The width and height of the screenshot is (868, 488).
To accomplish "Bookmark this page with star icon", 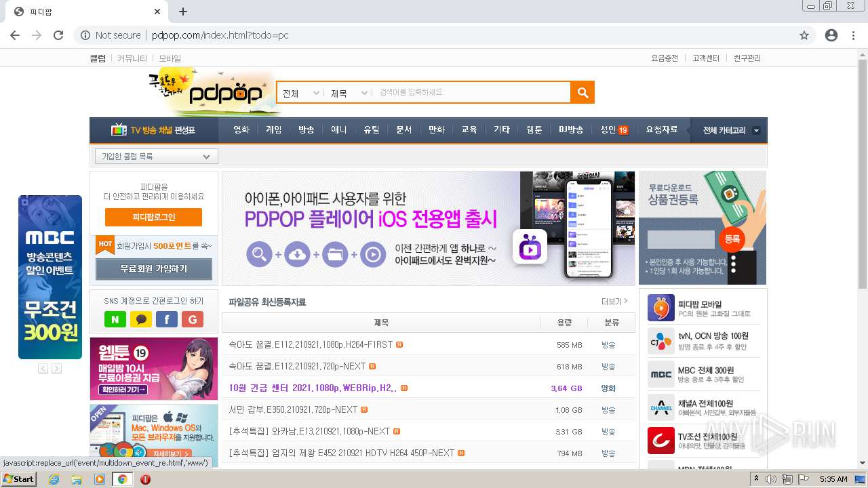I will pyautogui.click(x=804, y=35).
